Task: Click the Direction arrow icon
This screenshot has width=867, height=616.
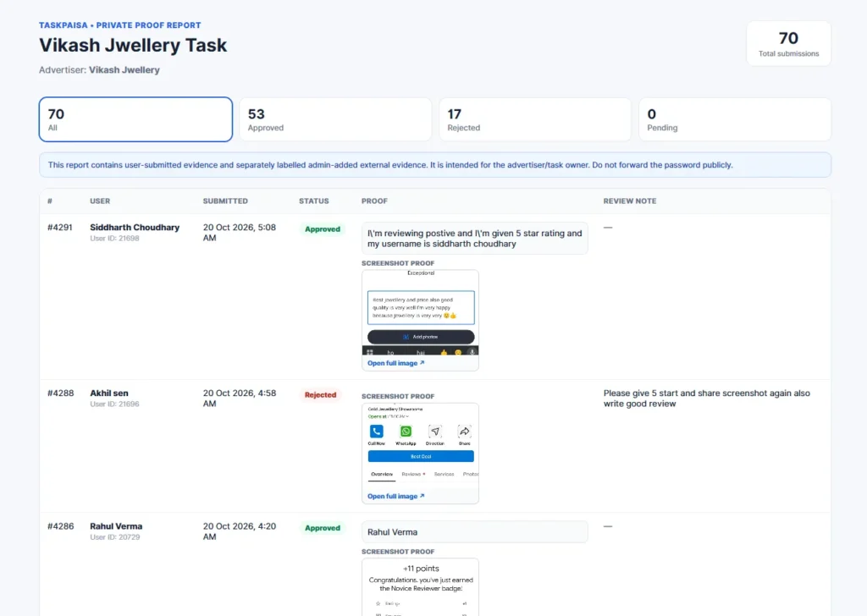Action: click(x=435, y=431)
